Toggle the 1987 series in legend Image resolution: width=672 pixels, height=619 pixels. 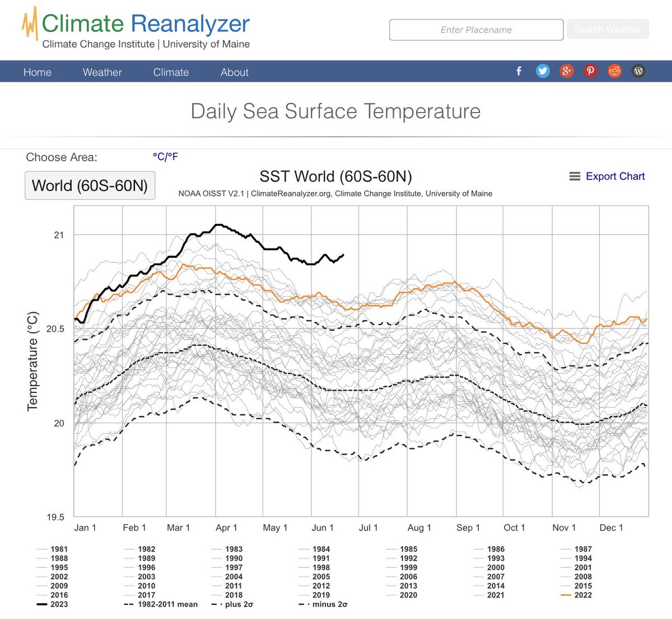[x=576, y=549]
